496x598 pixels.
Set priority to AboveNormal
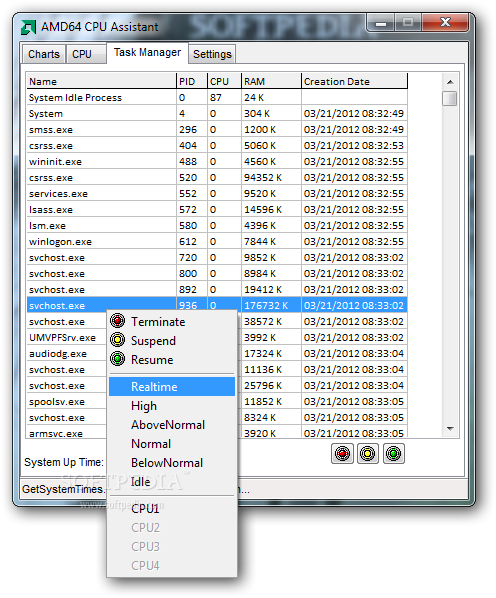pos(172,425)
